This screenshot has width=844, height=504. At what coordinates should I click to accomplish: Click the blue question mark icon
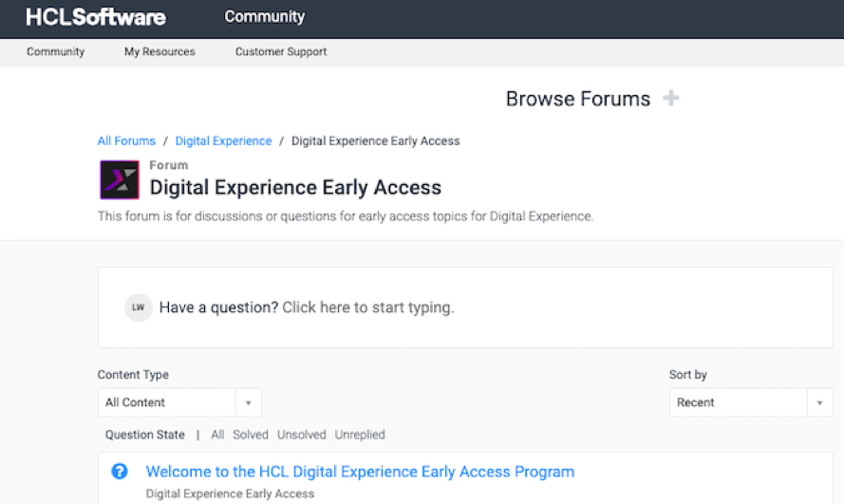(120, 471)
